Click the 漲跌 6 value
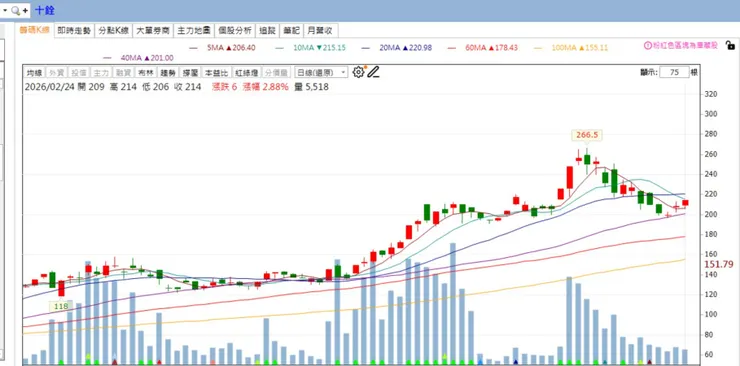 click(x=224, y=87)
